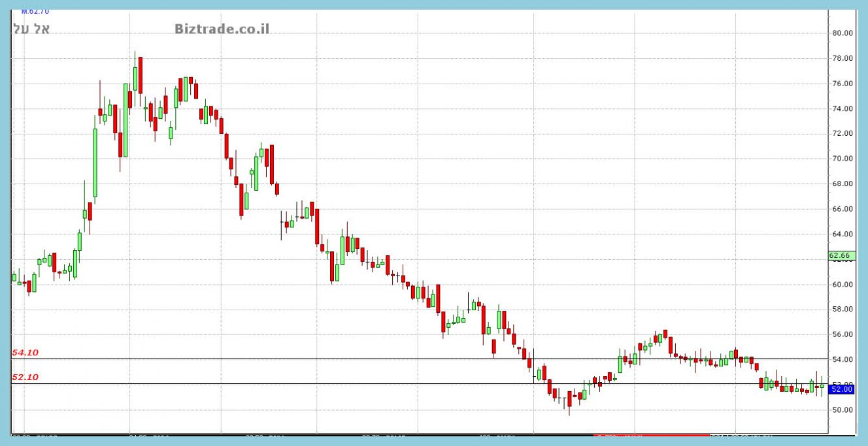Click the 66.00 price axis label
The height and width of the screenshot is (446, 868).
pyautogui.click(x=843, y=209)
